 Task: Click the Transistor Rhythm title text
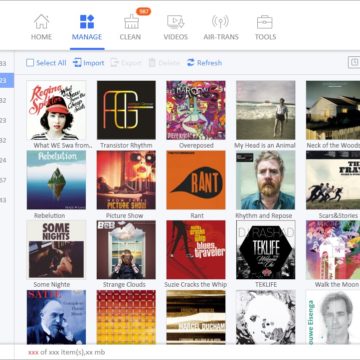coord(126,145)
